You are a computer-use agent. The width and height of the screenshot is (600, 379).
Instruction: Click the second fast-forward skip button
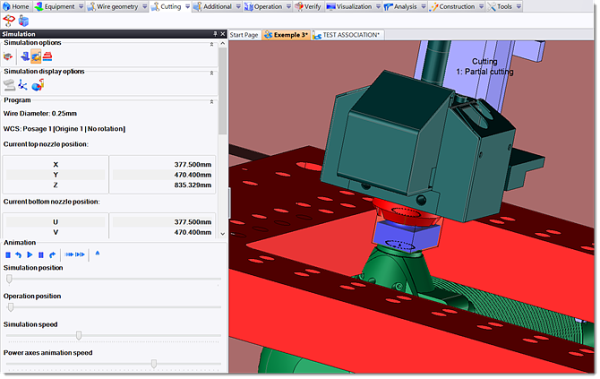point(80,255)
